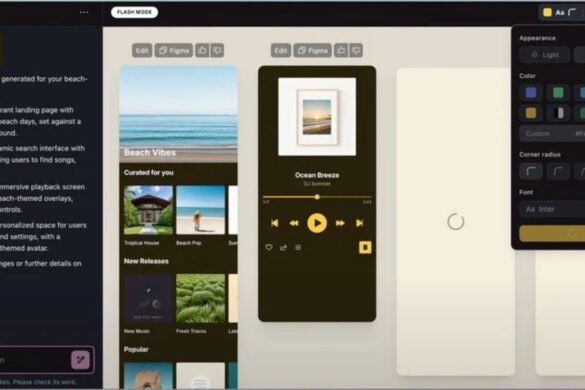Open the Tropical House thumbnail
This screenshot has height=390, width=585.
click(x=148, y=210)
